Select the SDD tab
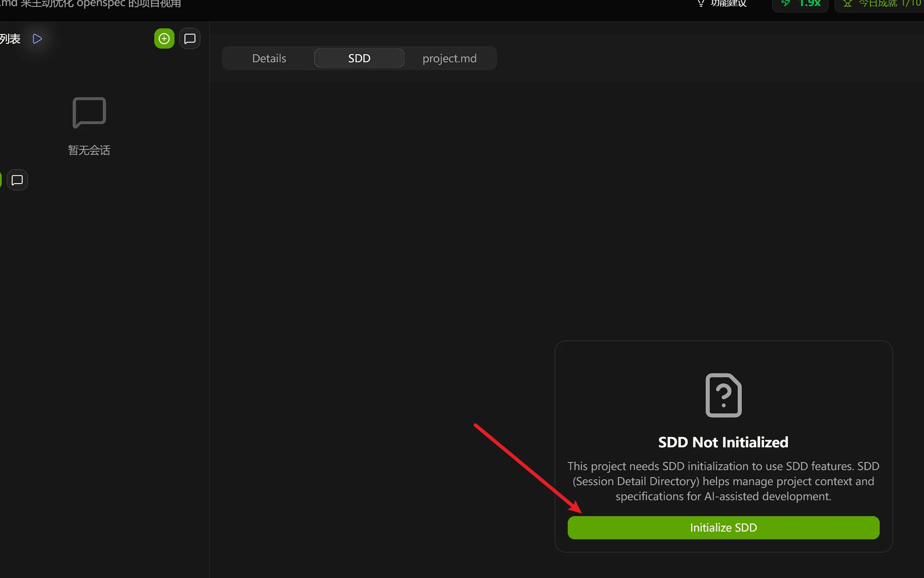The height and width of the screenshot is (578, 924). pyautogui.click(x=359, y=58)
